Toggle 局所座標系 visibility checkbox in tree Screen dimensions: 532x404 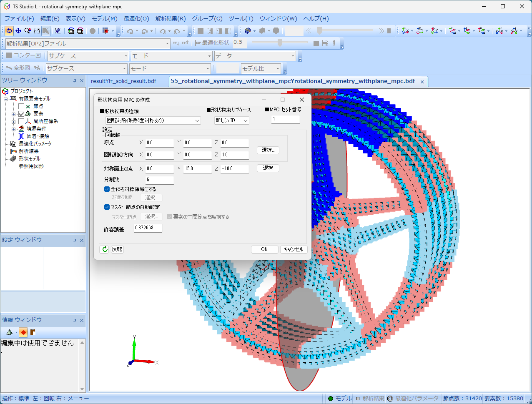pos(21,121)
